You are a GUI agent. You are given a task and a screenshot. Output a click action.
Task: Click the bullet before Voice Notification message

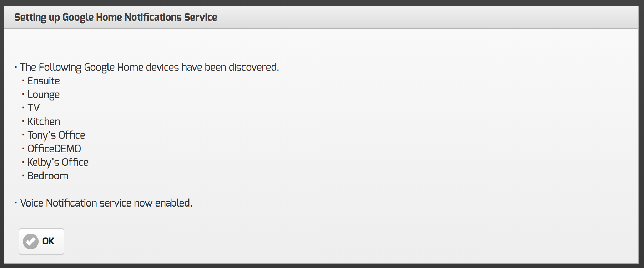click(16, 203)
